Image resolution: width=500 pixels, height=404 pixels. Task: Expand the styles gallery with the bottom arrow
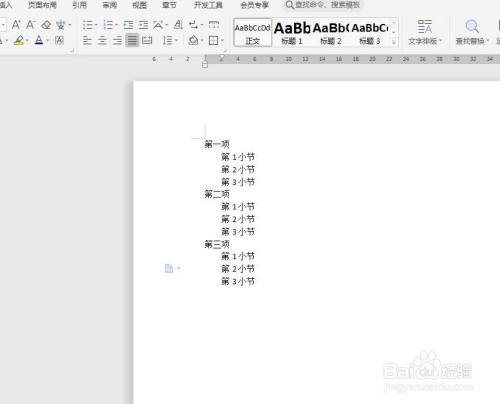(x=394, y=42)
